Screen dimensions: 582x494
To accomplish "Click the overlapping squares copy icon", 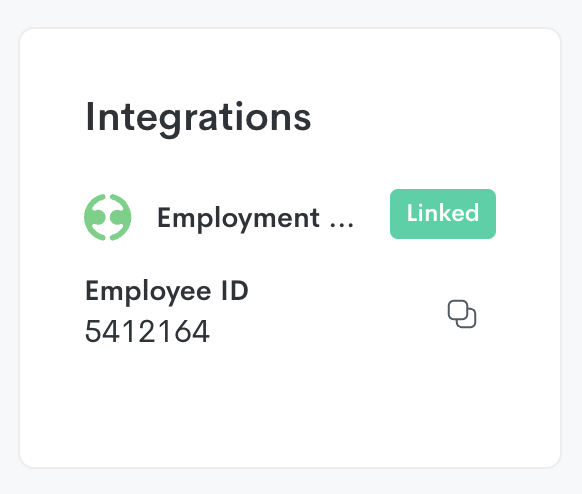I will pyautogui.click(x=462, y=314).
